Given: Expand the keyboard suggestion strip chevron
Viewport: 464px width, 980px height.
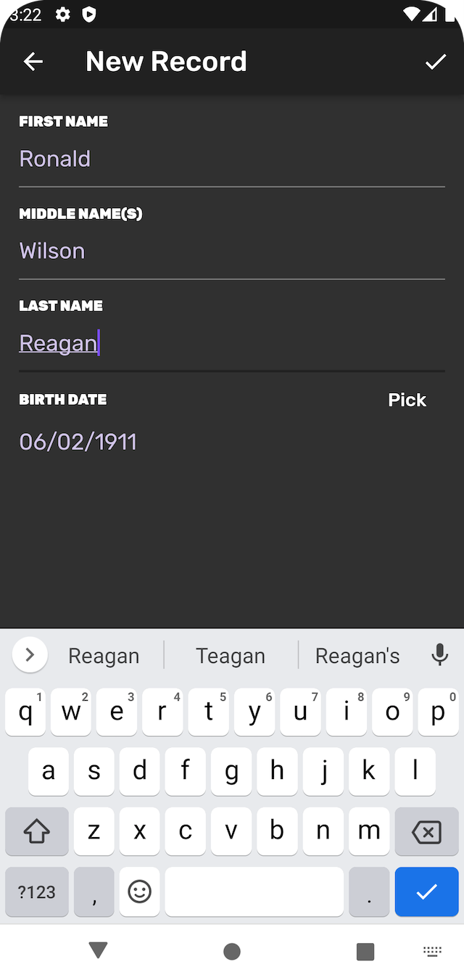Looking at the screenshot, I should (x=30, y=654).
